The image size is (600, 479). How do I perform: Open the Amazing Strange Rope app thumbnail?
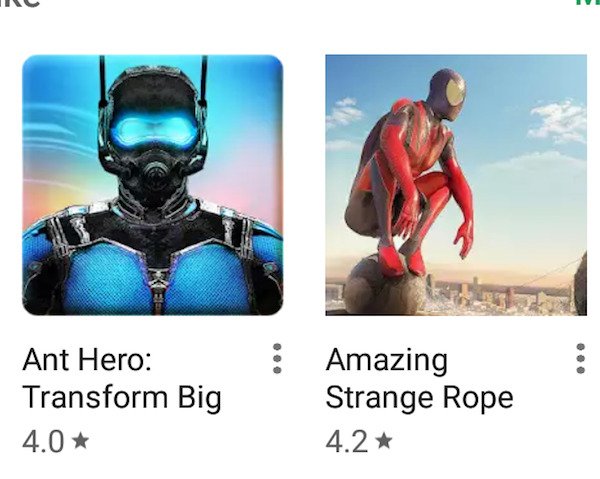[456, 185]
